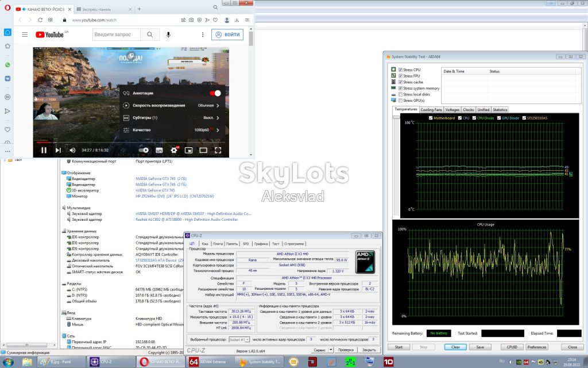Click the Войти sign-in button
The width and height of the screenshot is (588, 368).
tap(227, 34)
